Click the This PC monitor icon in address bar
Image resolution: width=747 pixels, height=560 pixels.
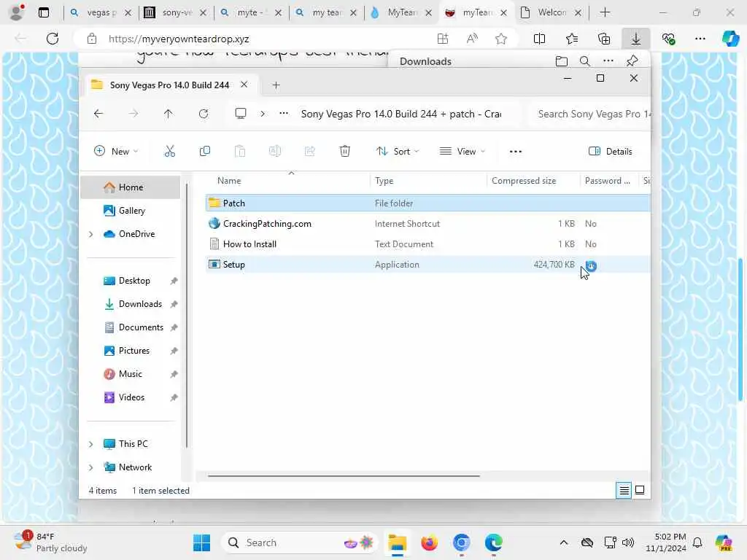point(241,114)
